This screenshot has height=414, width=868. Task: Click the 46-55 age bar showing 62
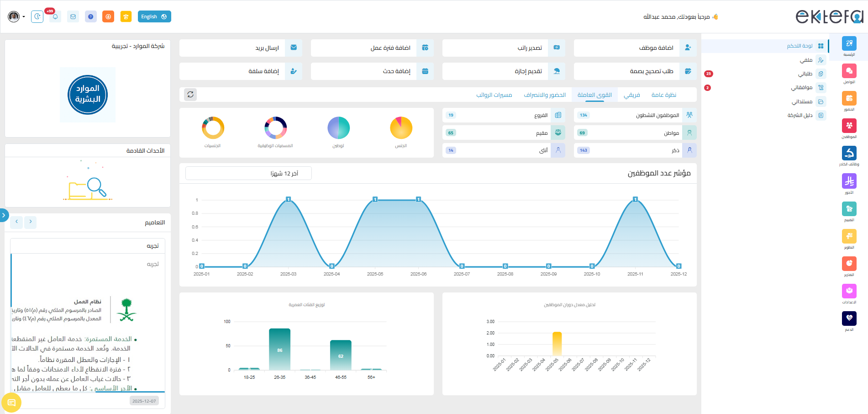click(341, 355)
